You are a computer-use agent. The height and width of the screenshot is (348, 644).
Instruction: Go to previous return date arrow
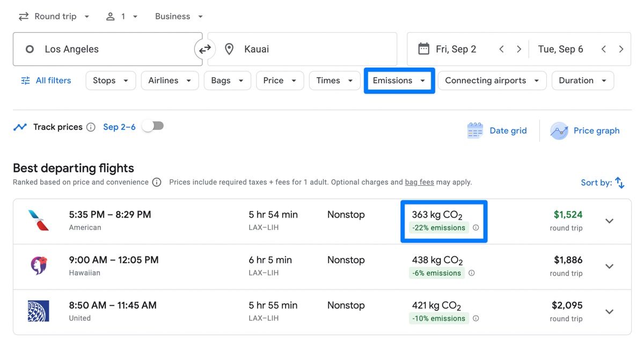603,49
